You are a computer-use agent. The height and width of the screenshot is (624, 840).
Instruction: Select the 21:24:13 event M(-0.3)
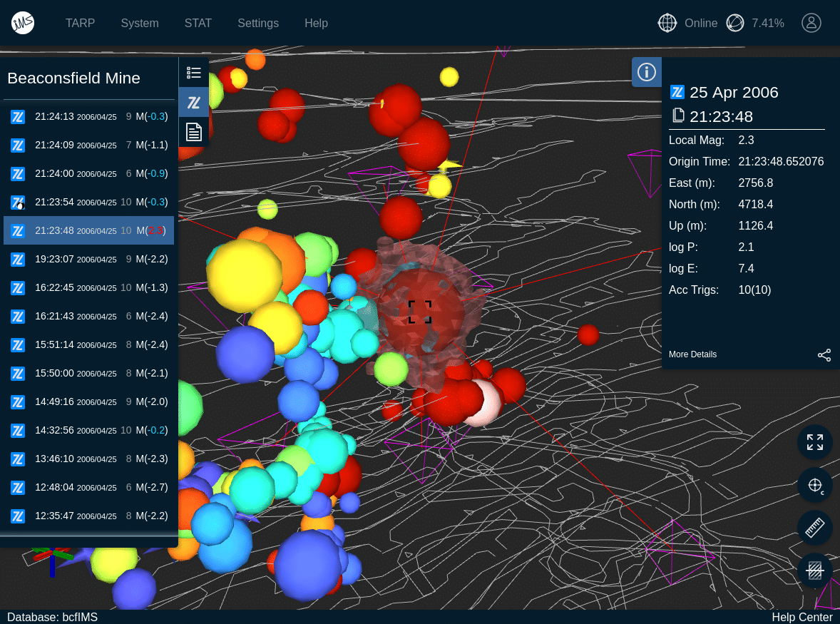(89, 116)
